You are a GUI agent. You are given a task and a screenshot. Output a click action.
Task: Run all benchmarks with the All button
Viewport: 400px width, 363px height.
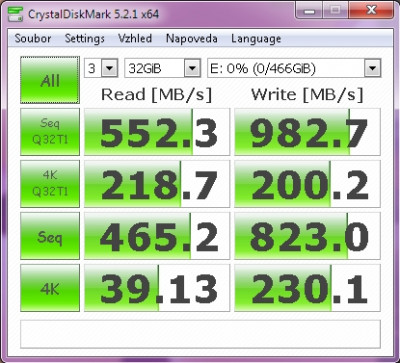click(50, 80)
